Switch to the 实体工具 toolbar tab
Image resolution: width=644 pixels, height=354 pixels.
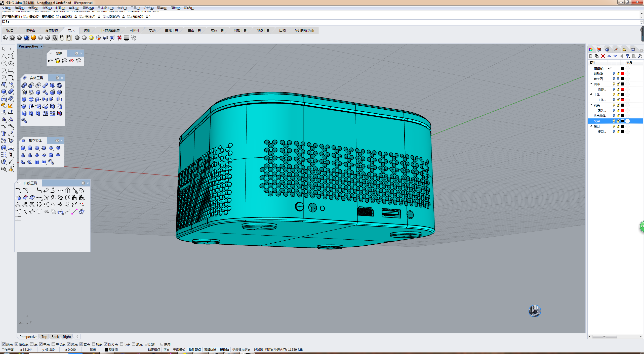point(217,30)
